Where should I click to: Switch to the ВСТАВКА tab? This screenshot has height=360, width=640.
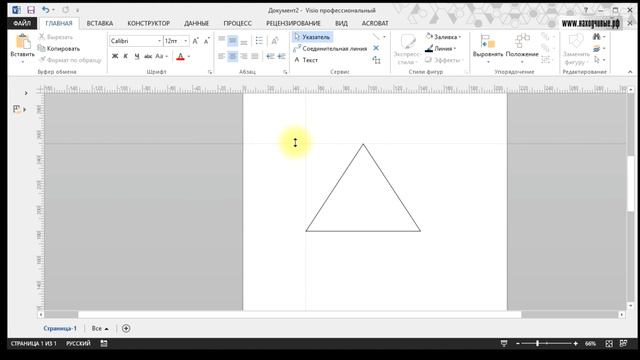pyautogui.click(x=100, y=23)
